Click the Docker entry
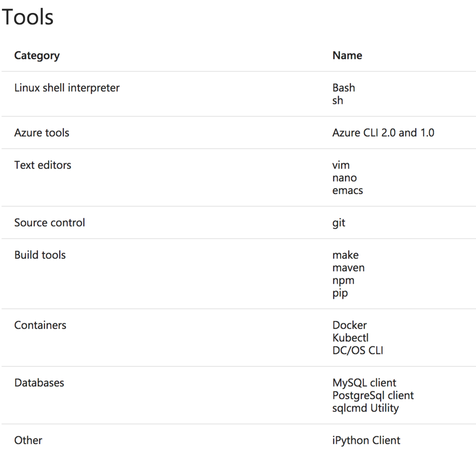The width and height of the screenshot is (476, 463). [350, 326]
